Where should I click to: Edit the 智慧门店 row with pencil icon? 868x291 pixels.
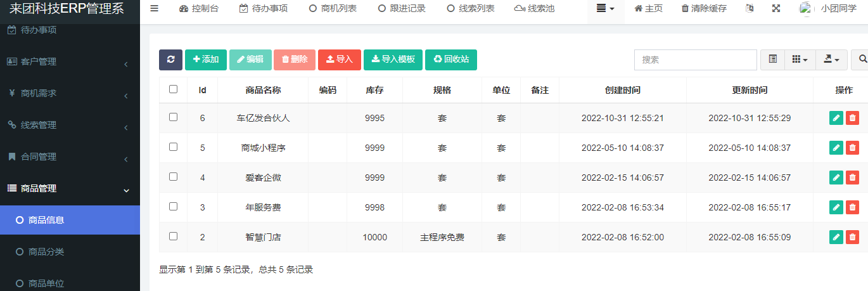point(836,237)
